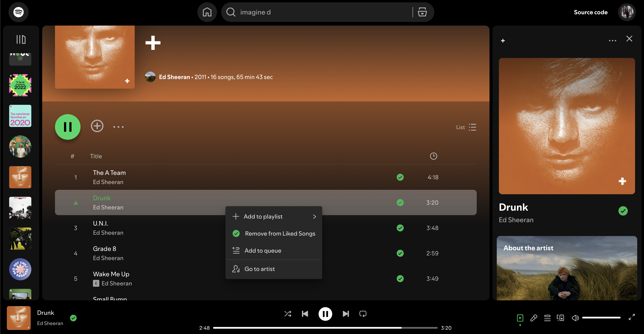Image resolution: width=644 pixels, height=334 pixels.
Task: Open the queue icon in bottom bar
Action: [547, 318]
